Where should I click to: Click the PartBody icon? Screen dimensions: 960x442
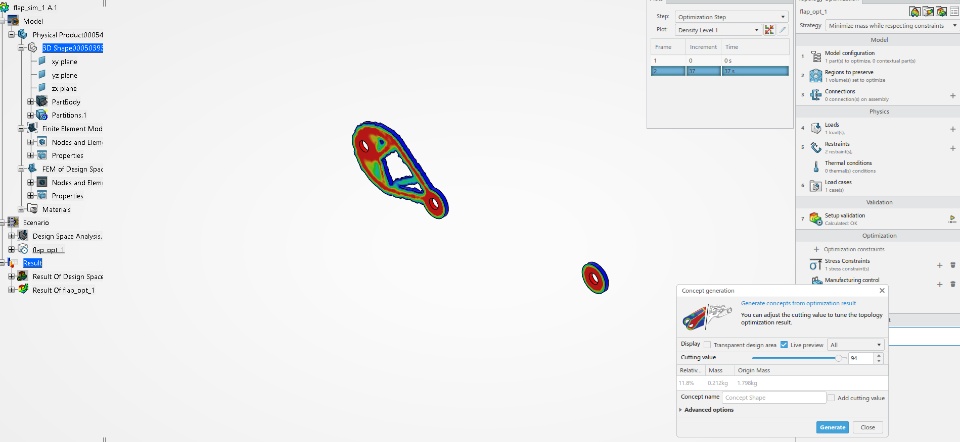tap(42, 102)
